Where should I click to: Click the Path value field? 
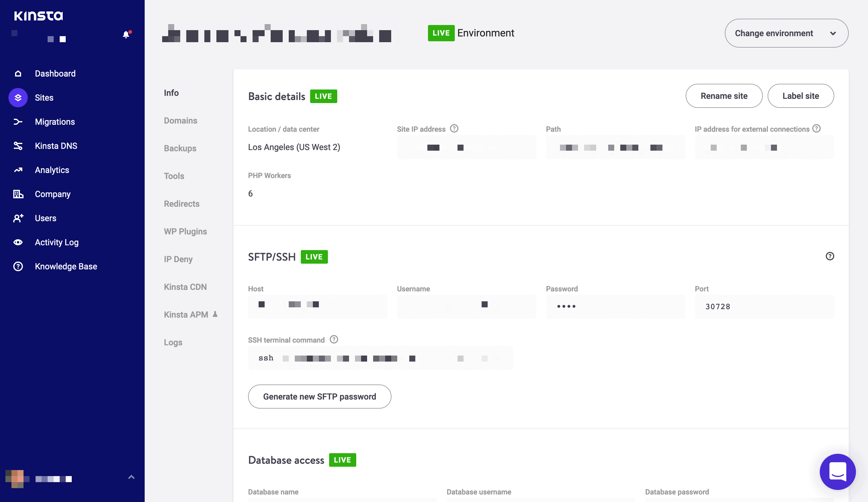[x=615, y=147]
